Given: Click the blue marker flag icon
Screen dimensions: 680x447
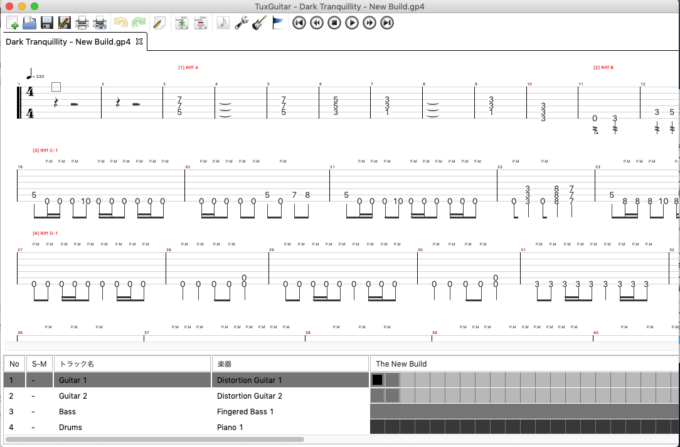Looking at the screenshot, I should click(276, 22).
